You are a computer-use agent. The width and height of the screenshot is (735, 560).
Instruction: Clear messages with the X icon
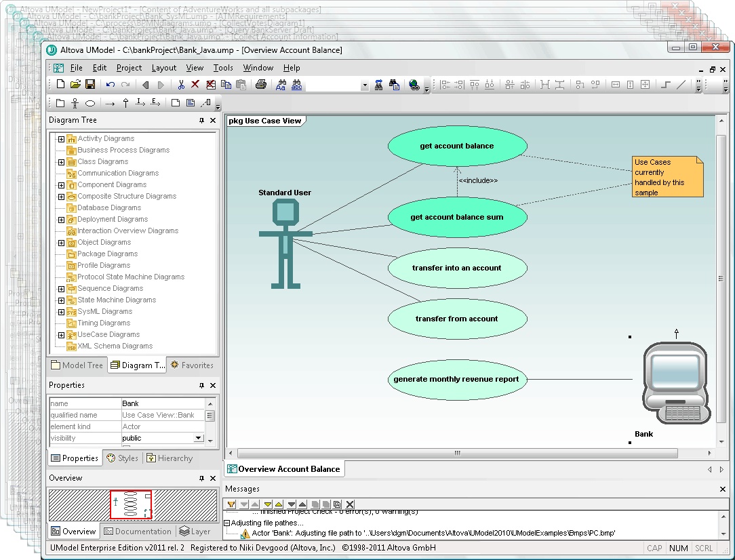(350, 504)
